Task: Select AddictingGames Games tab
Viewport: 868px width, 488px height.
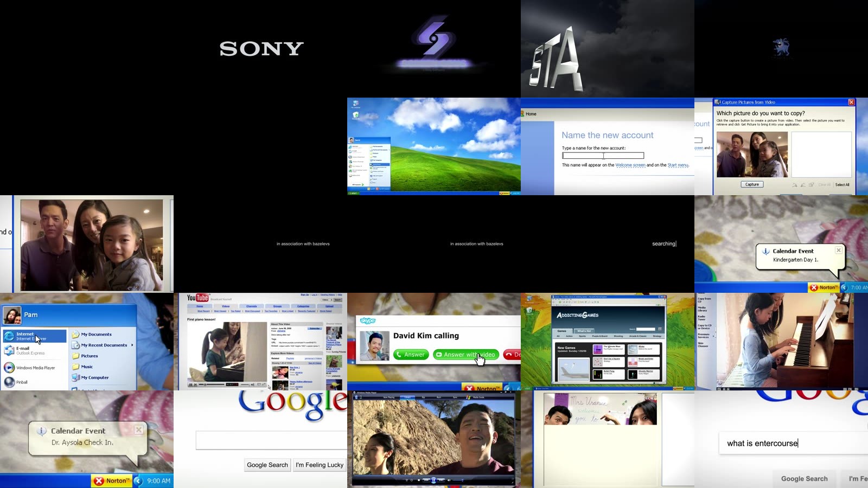Action: pos(562,331)
